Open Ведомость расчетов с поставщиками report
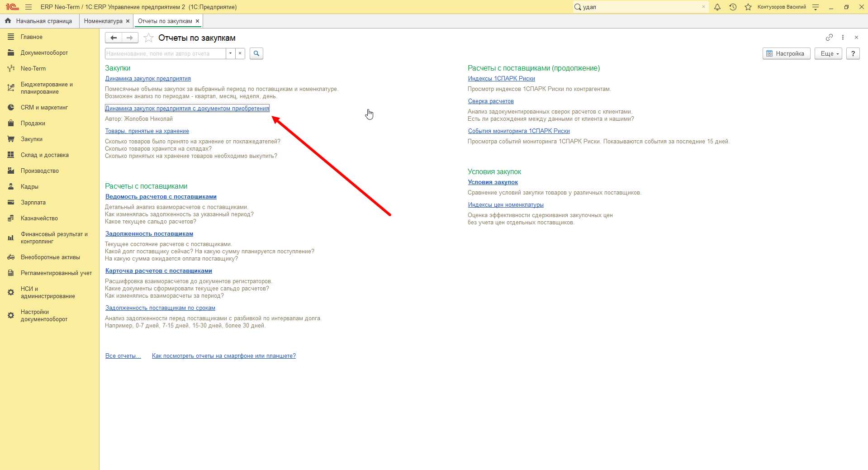Image resolution: width=868 pixels, height=470 pixels. (161, 197)
